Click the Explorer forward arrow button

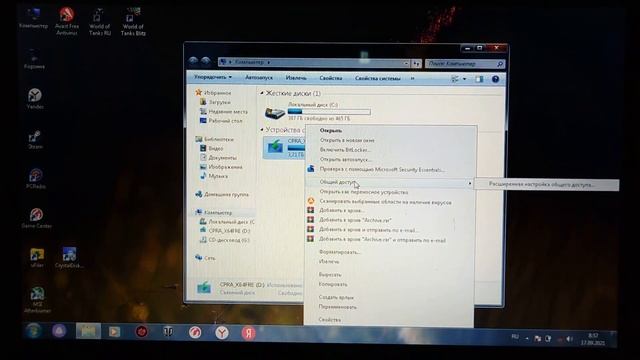point(205,61)
